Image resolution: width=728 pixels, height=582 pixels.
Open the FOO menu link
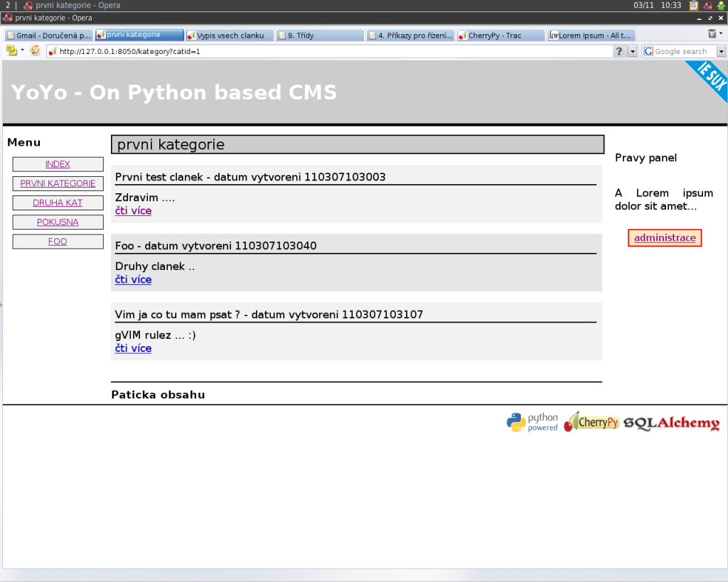point(58,242)
